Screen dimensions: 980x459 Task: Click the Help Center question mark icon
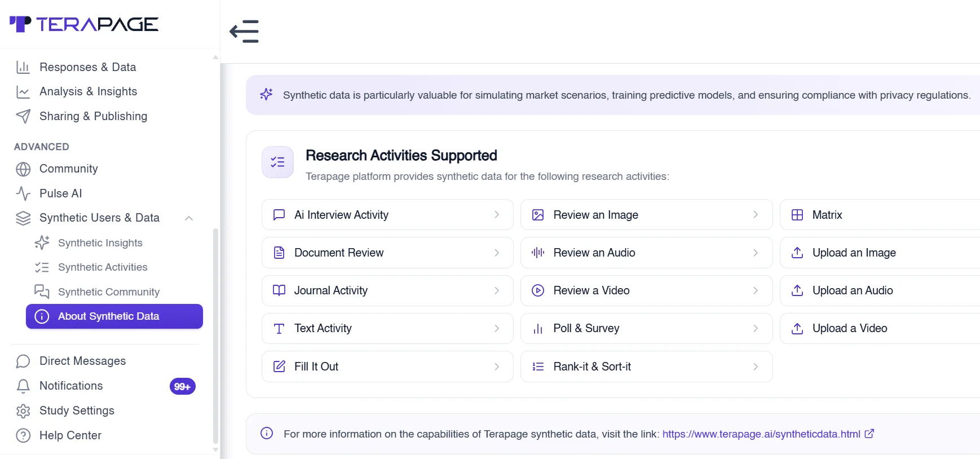pyautogui.click(x=23, y=436)
